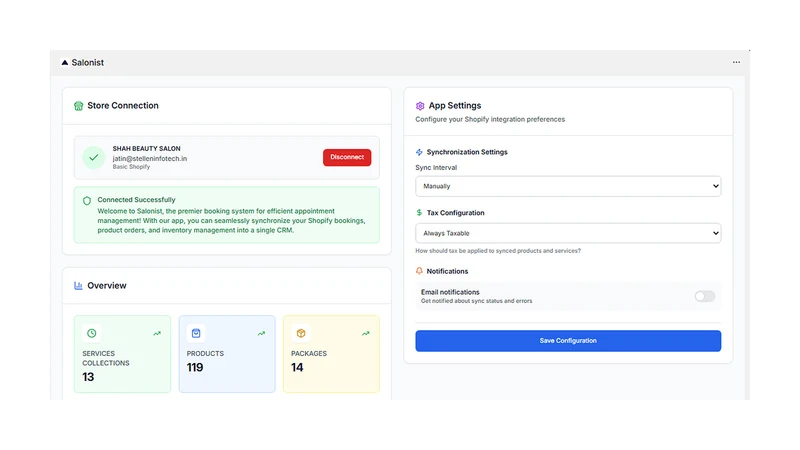Click the trend arrow in Packages card
The width and height of the screenshot is (800, 450).
[x=366, y=333]
